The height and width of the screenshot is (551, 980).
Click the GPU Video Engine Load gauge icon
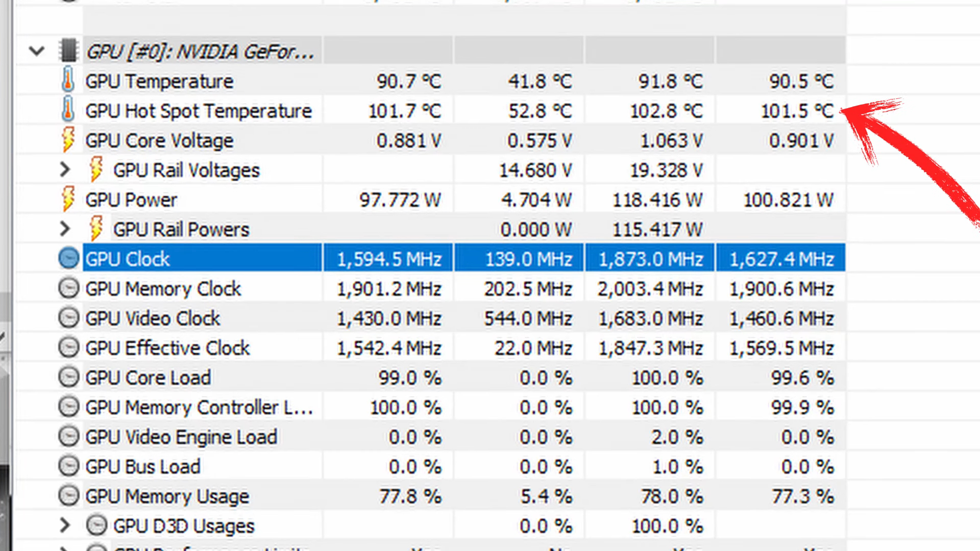[x=68, y=437]
